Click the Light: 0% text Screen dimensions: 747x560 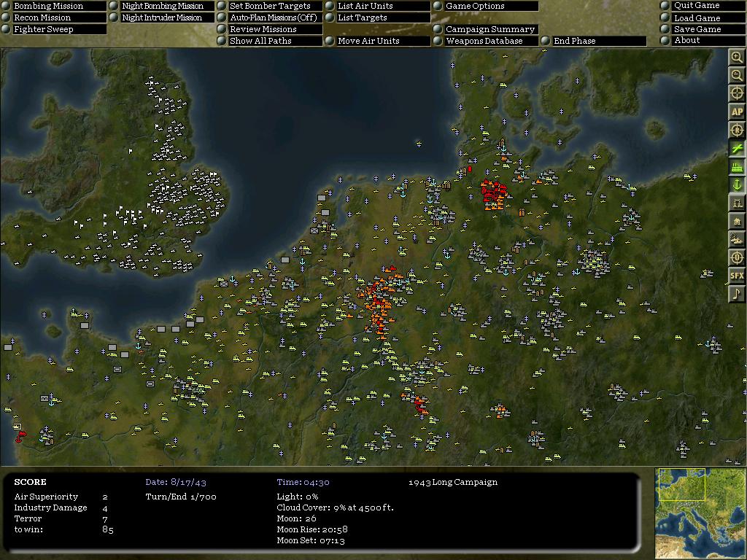[298, 497]
